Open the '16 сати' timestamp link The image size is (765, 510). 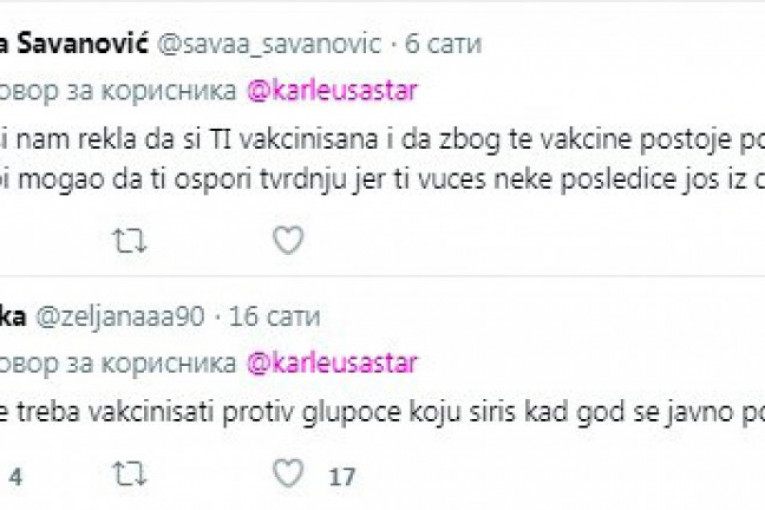pos(275,317)
